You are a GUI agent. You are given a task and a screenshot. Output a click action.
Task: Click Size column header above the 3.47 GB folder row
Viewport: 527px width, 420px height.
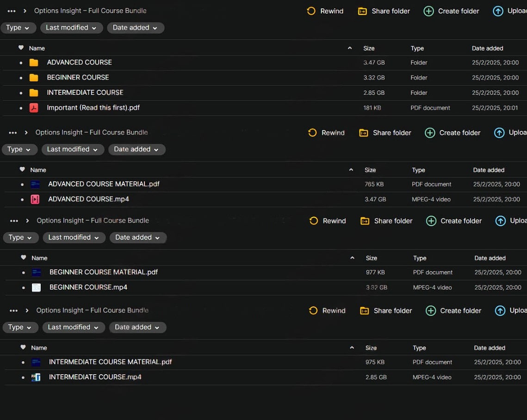click(369, 48)
